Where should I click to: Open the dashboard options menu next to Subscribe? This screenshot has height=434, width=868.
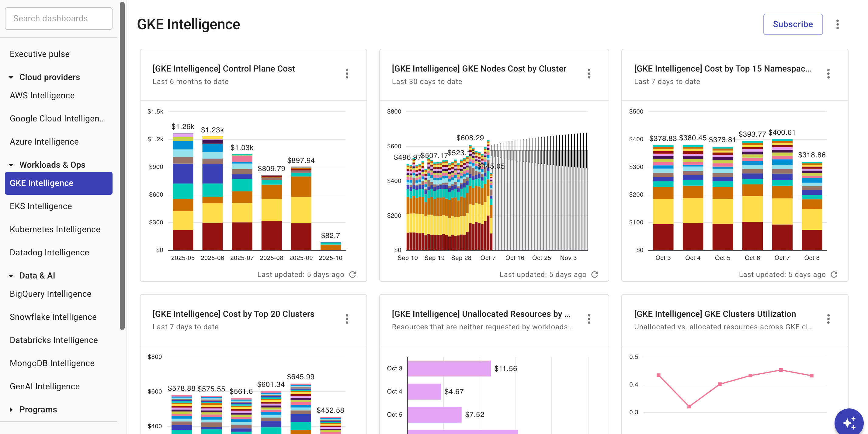(x=838, y=24)
